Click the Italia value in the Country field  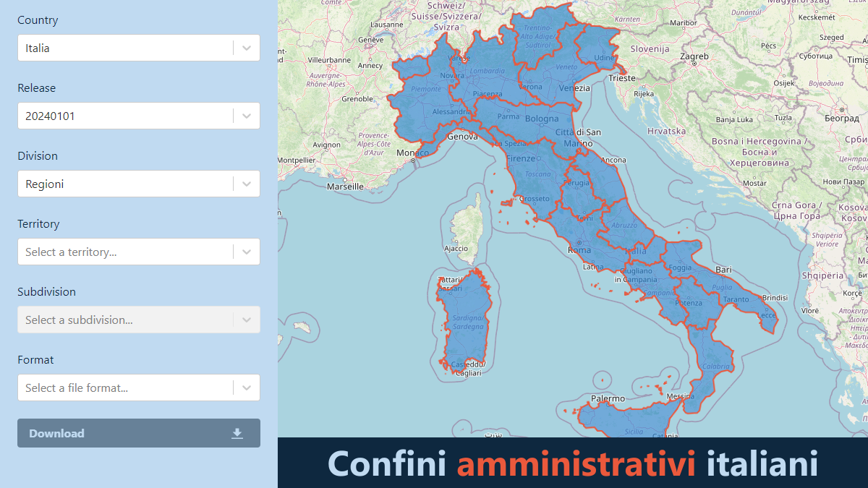coord(36,48)
